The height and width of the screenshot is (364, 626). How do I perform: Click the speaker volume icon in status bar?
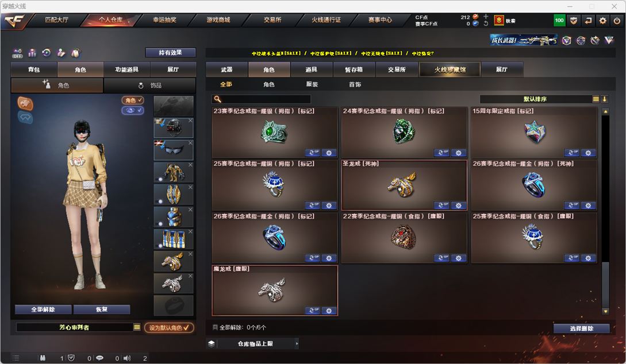click(x=127, y=358)
